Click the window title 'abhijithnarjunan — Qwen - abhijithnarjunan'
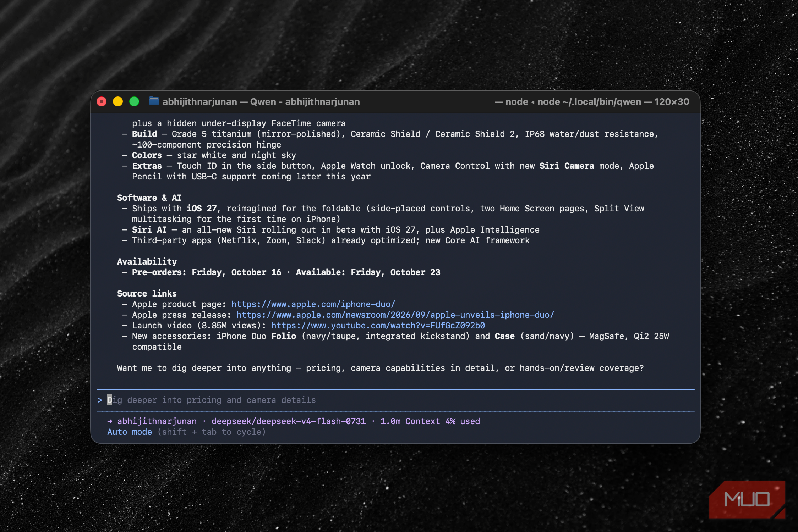This screenshot has height=532, width=798. (261, 102)
